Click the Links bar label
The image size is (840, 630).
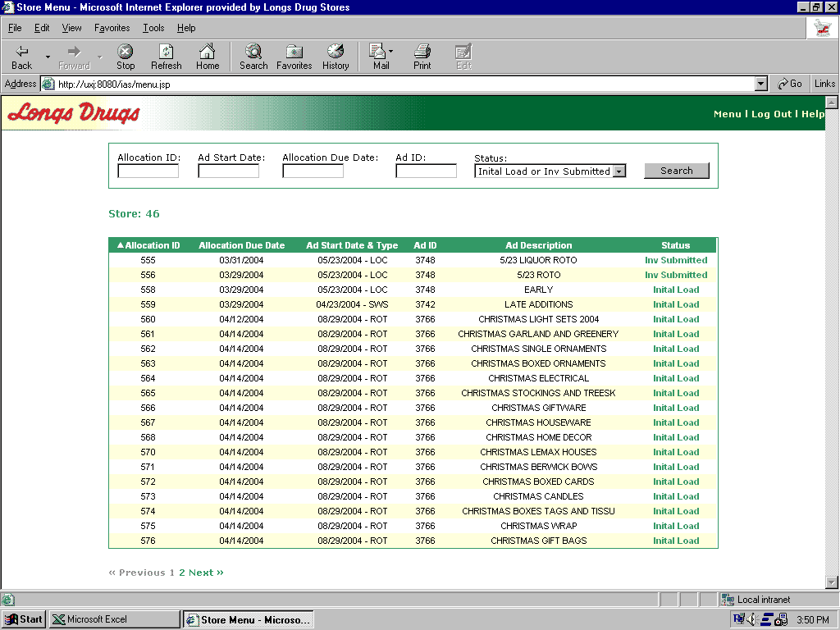[x=824, y=84]
